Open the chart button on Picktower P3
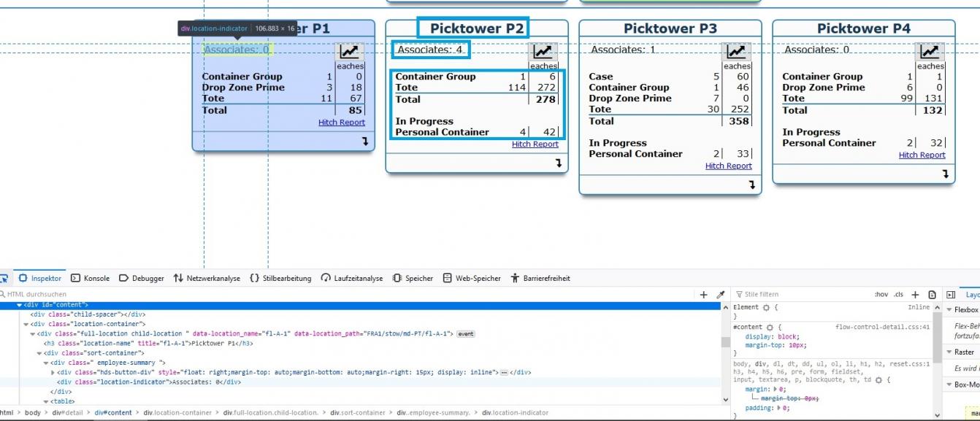980x421 pixels. click(736, 52)
